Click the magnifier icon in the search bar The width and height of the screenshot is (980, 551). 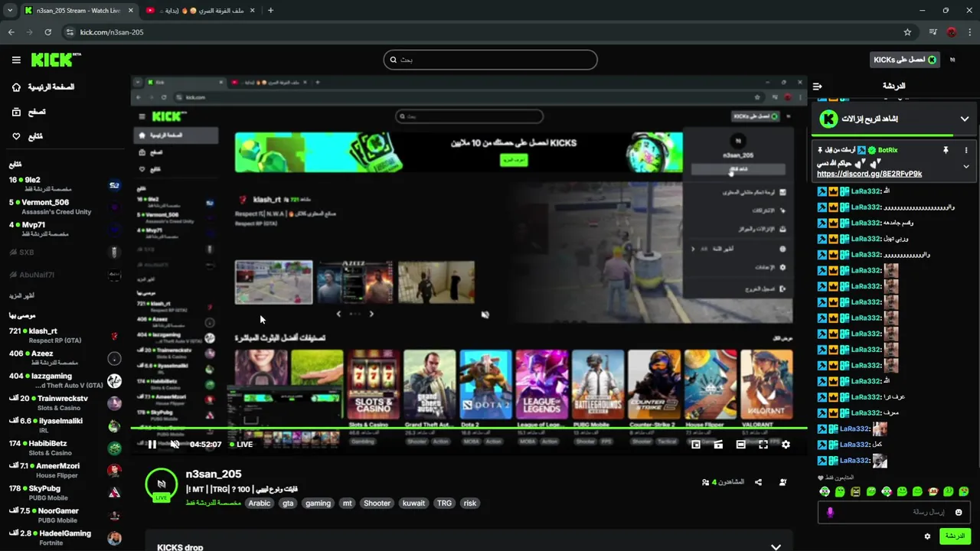pyautogui.click(x=394, y=60)
